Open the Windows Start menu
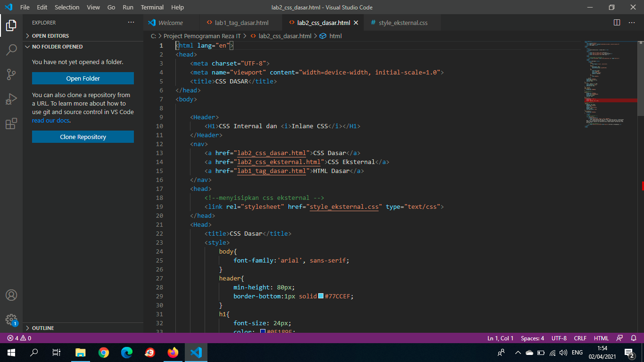Image resolution: width=644 pixels, height=362 pixels. [11, 353]
